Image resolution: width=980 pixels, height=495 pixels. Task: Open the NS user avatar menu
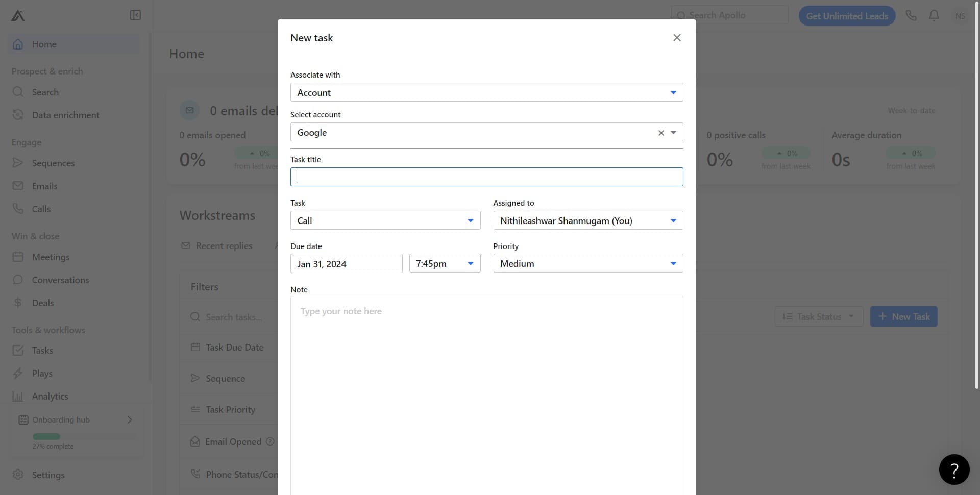[960, 16]
